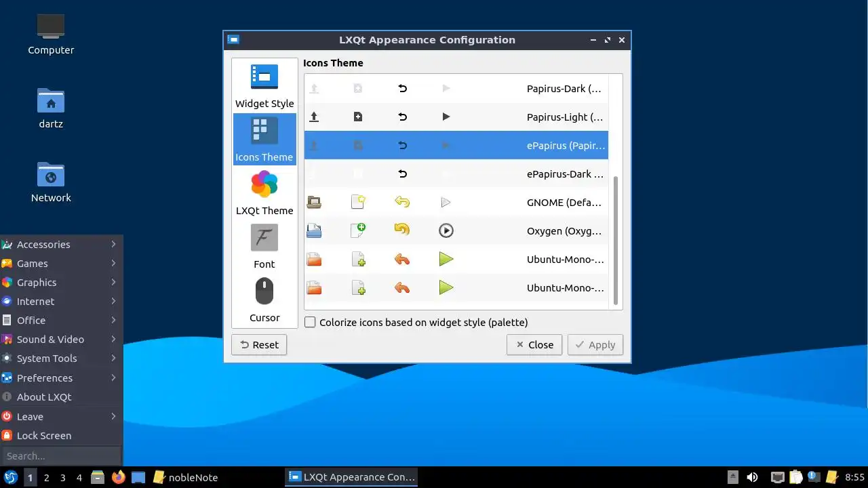Maximize the Appearance Configuration window

tap(608, 40)
